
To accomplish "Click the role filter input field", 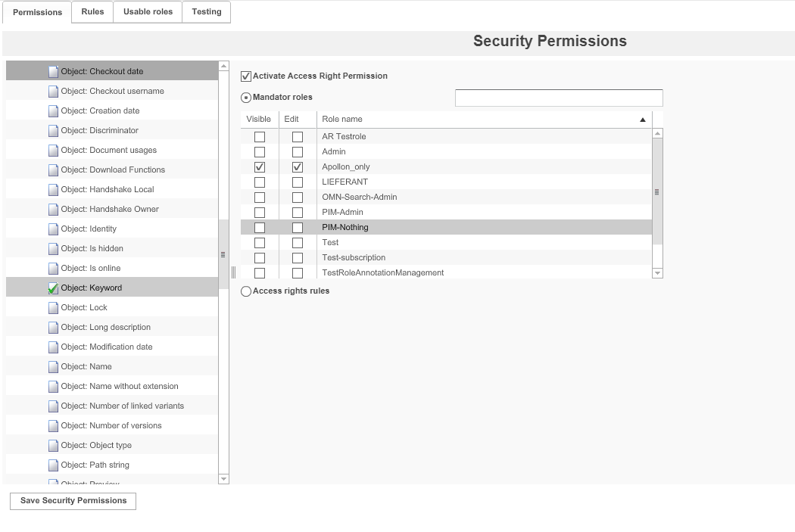I will [558, 98].
